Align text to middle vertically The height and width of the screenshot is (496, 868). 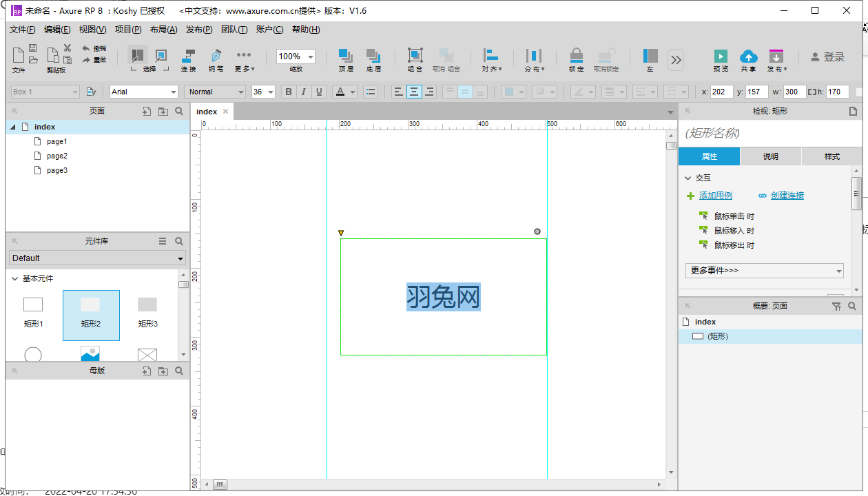click(465, 92)
